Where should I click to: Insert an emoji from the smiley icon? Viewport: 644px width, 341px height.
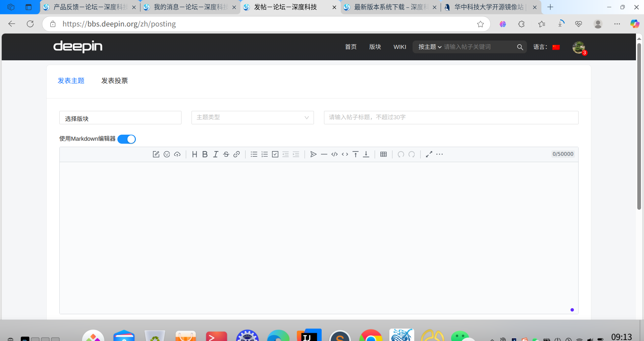pyautogui.click(x=167, y=154)
